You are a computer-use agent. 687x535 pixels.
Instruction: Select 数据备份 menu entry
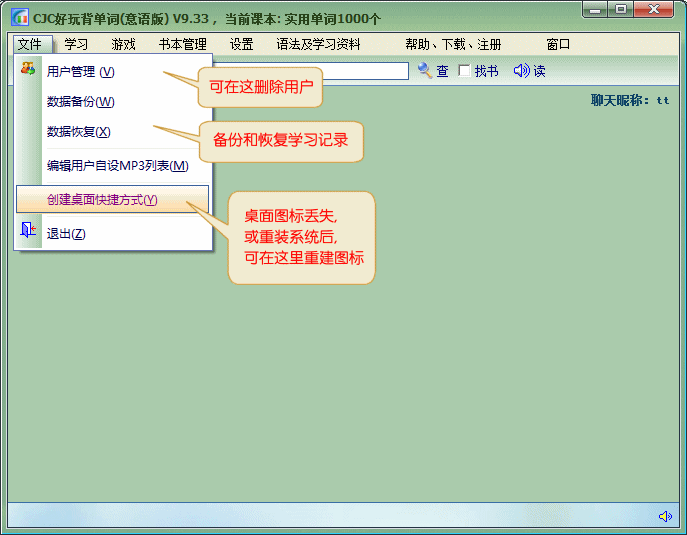pyautogui.click(x=81, y=102)
